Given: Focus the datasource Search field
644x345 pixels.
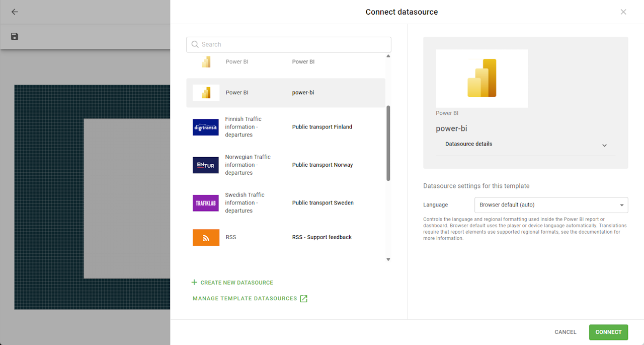Looking at the screenshot, I should tap(289, 44).
